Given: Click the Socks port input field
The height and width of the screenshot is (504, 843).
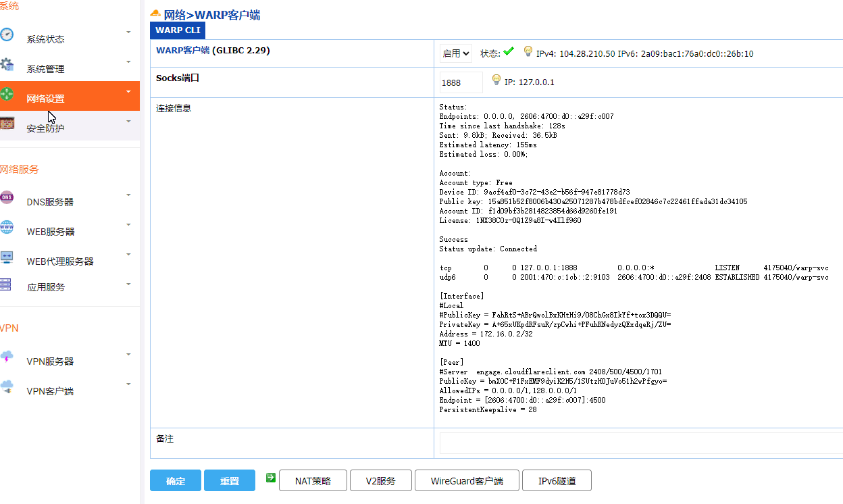Looking at the screenshot, I should point(461,82).
